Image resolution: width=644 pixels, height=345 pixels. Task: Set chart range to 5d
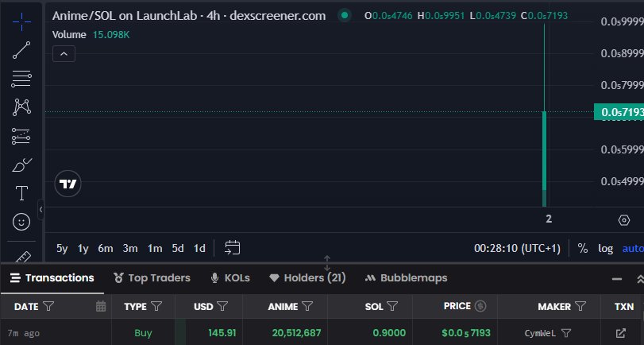pyautogui.click(x=178, y=248)
